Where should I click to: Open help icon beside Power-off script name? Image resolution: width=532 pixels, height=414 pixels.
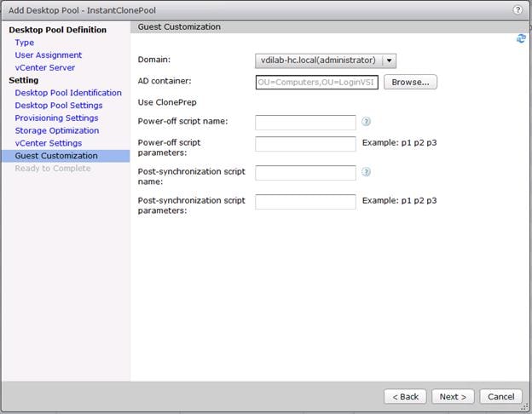pos(366,121)
